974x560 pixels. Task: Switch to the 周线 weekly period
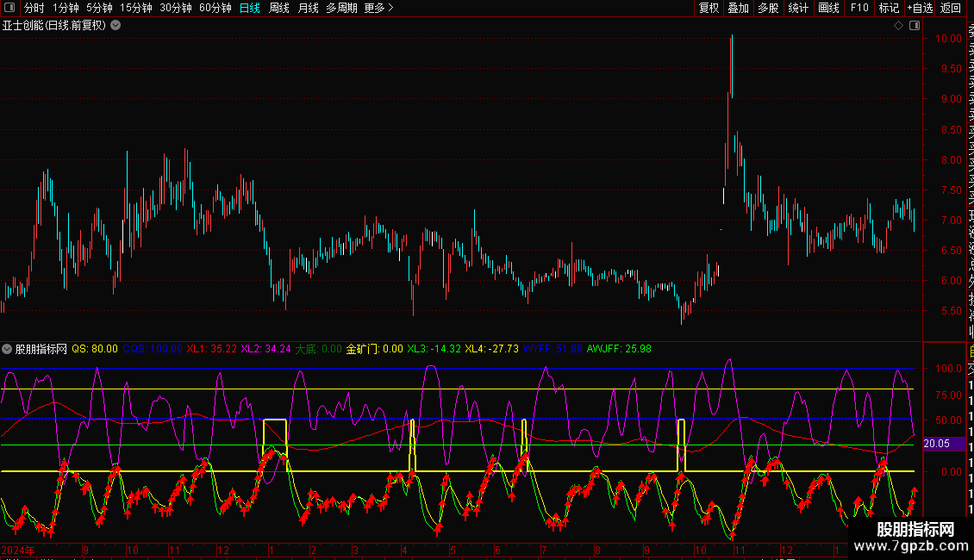pos(279,8)
